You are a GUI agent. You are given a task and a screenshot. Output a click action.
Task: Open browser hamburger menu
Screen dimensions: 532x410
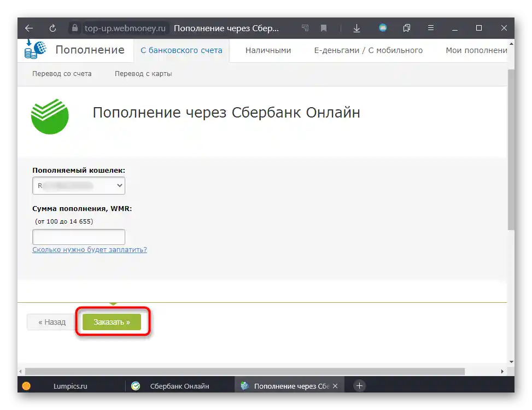click(431, 28)
